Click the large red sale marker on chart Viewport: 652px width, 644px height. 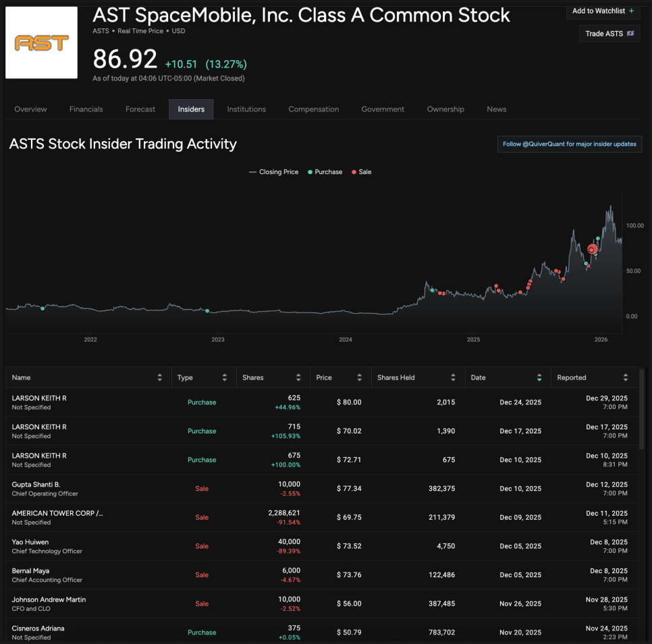593,250
